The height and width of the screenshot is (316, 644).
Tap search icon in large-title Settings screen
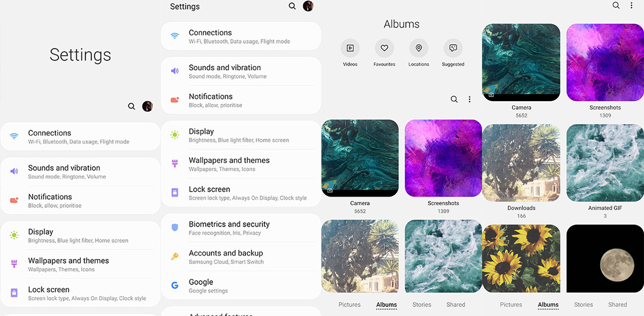coord(132,106)
